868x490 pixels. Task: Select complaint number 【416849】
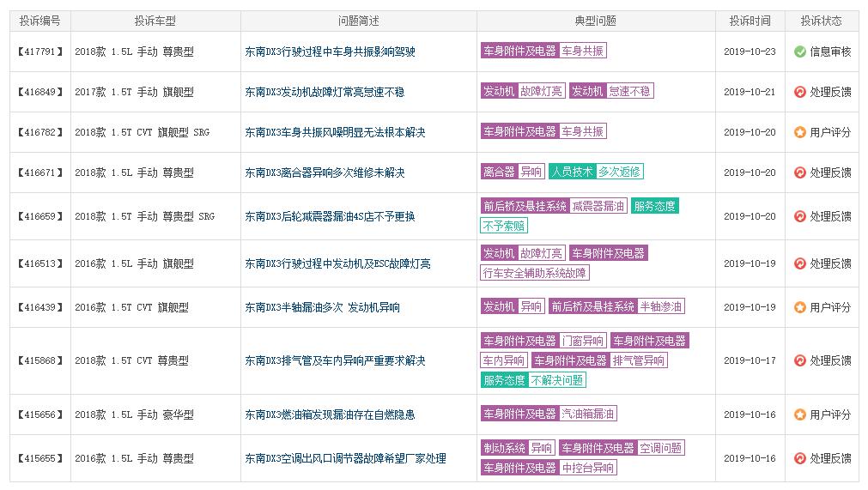(x=39, y=92)
